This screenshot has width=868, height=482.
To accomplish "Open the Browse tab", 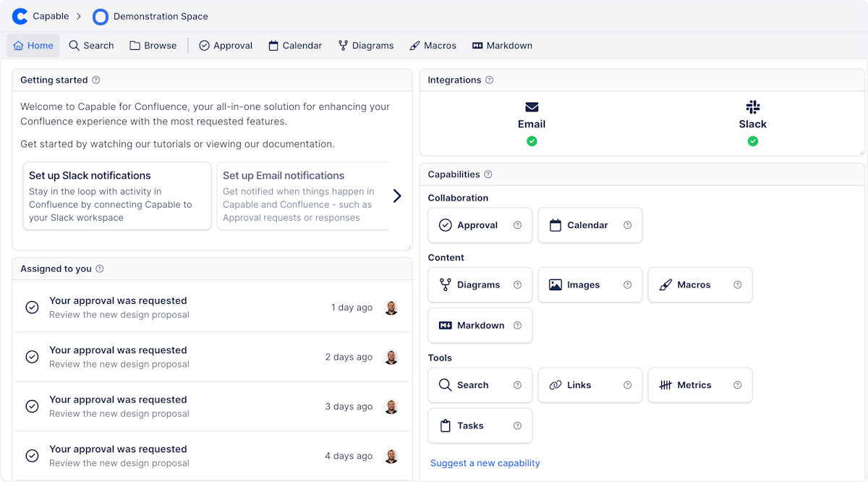I will tap(153, 46).
